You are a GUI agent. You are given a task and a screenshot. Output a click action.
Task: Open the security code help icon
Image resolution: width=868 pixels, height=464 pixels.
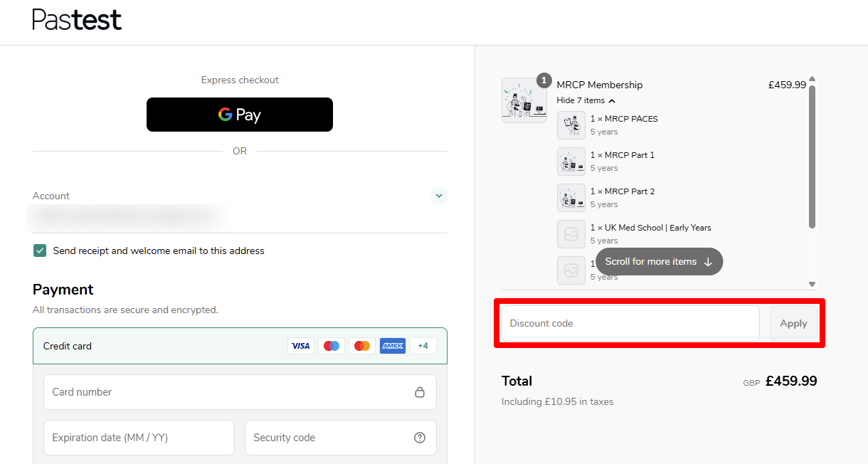point(420,438)
